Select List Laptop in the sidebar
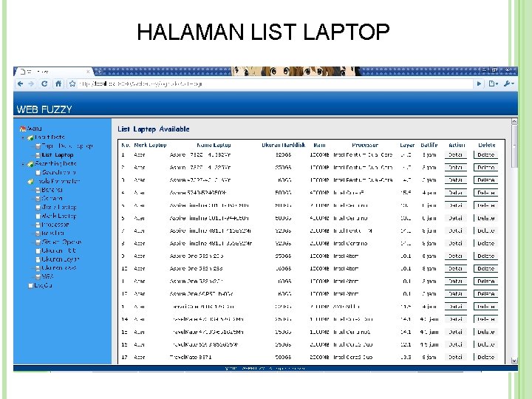Viewport: 532px width, 399px height. 58,154
